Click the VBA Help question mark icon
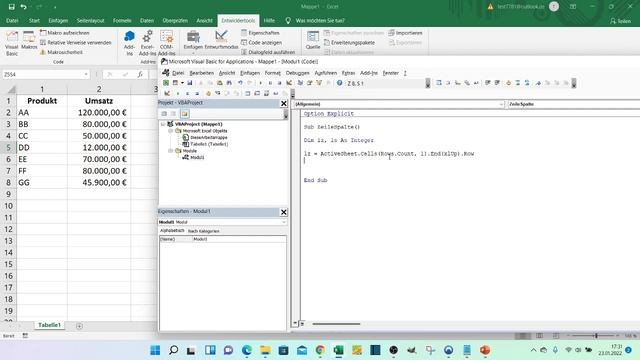The image size is (640, 360). (x=339, y=83)
